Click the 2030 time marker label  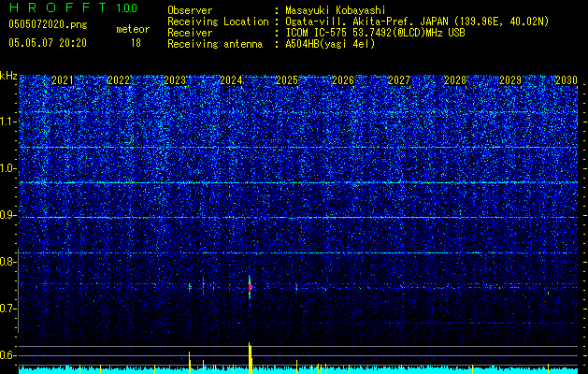pyautogui.click(x=566, y=80)
